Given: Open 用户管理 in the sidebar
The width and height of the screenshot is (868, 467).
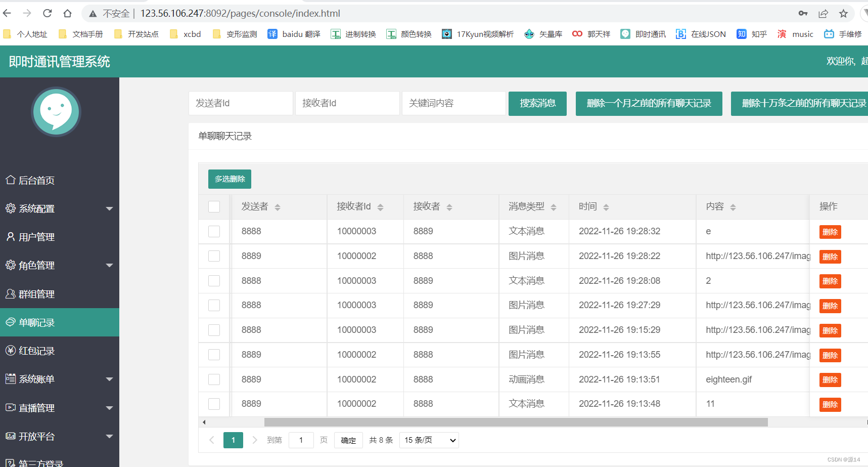Looking at the screenshot, I should pyautogui.click(x=60, y=237).
